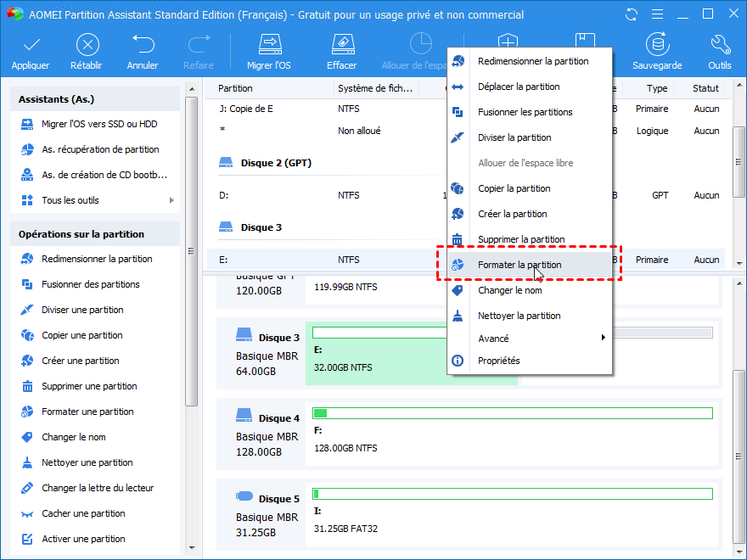Click Changer la lettre du lecteur
747x560 pixels.
click(x=98, y=488)
